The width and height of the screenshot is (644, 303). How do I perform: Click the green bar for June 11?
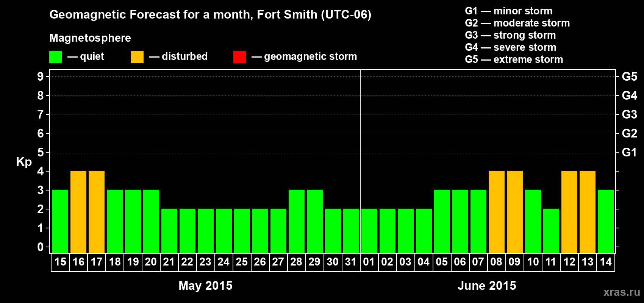pyautogui.click(x=551, y=231)
